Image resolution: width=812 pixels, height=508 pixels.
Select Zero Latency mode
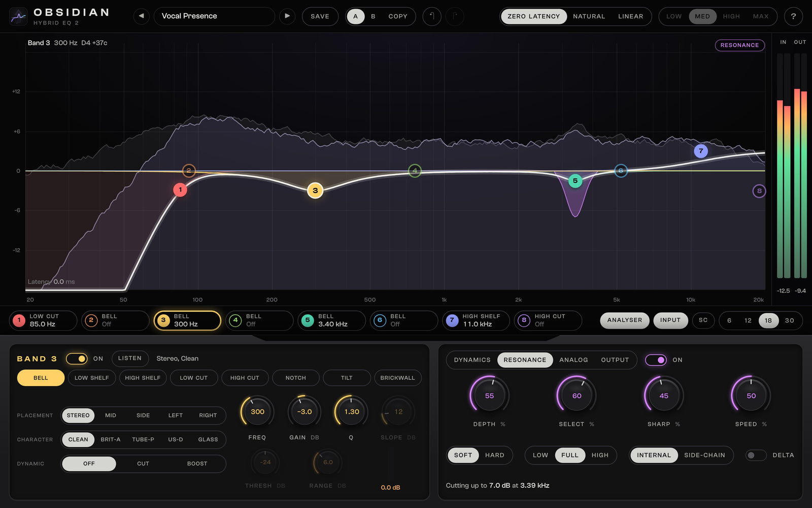tap(534, 16)
